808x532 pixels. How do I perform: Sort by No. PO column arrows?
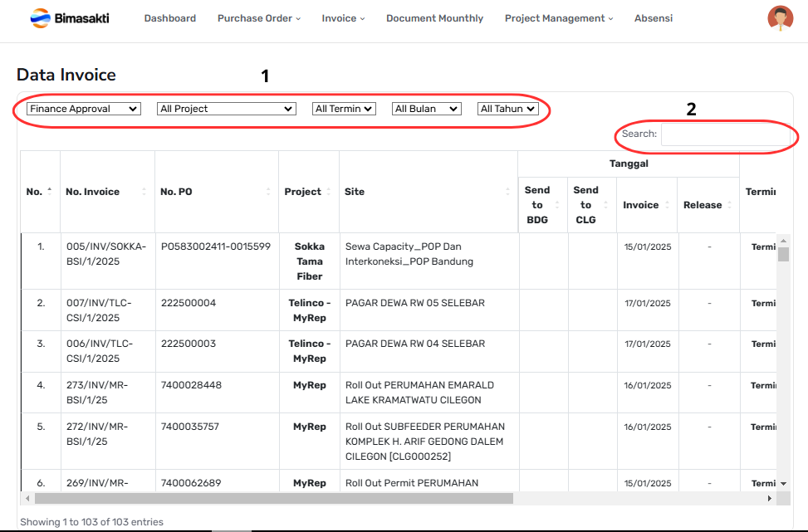click(x=268, y=192)
